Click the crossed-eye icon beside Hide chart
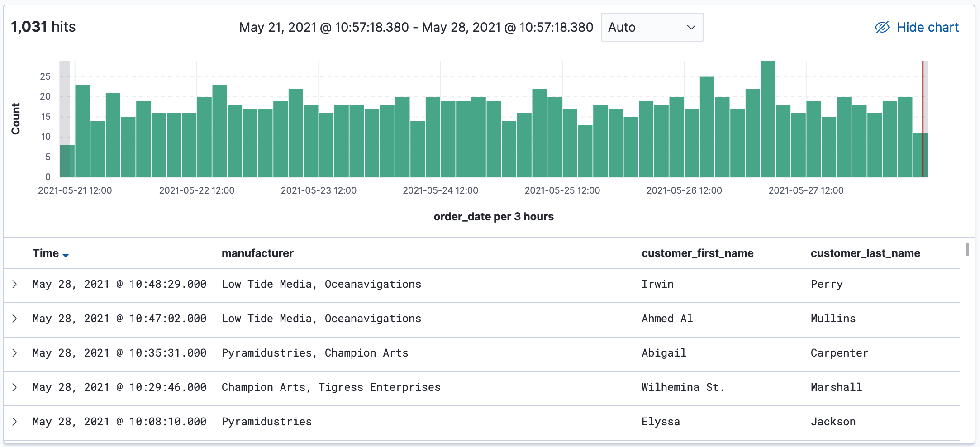 (882, 28)
